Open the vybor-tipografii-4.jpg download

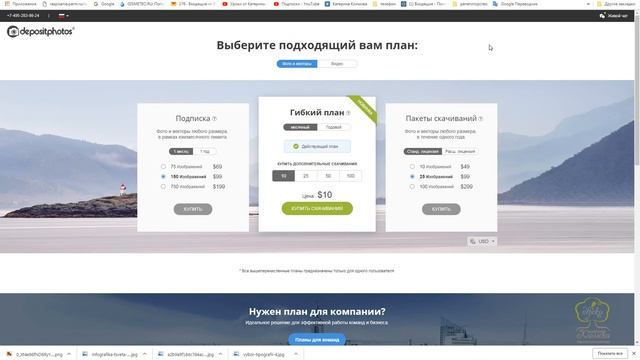tap(260, 354)
